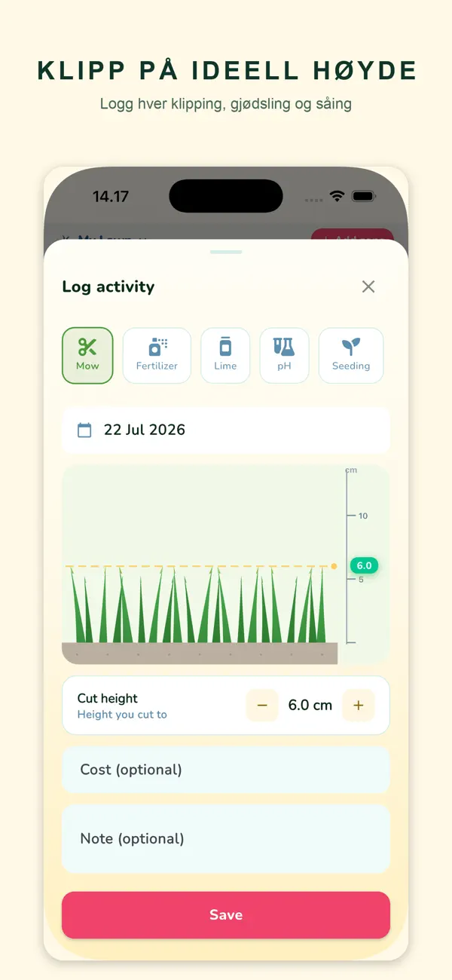Tap the battery status icon
This screenshot has height=980, width=452.
[x=364, y=196]
